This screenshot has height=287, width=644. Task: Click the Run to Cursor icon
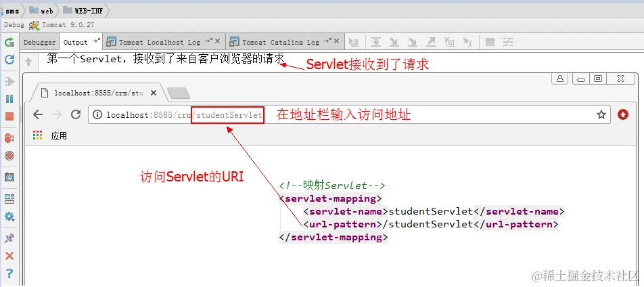click(x=467, y=42)
